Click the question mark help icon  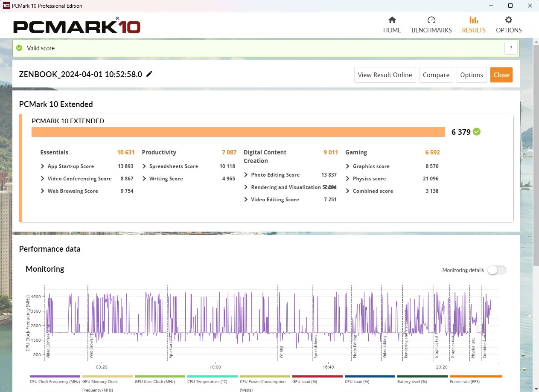pos(511,48)
